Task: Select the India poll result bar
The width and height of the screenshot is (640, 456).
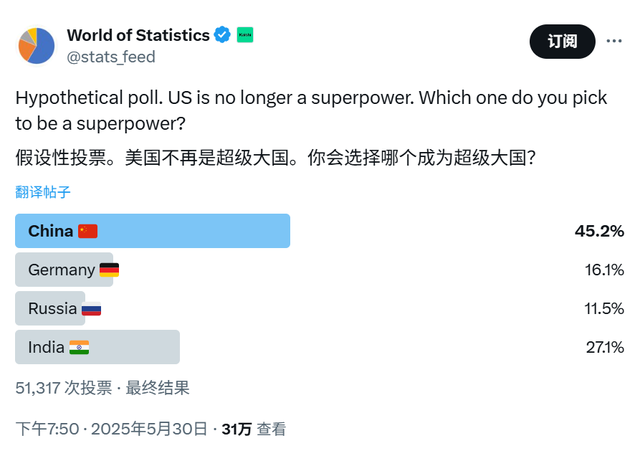Action: [x=98, y=347]
